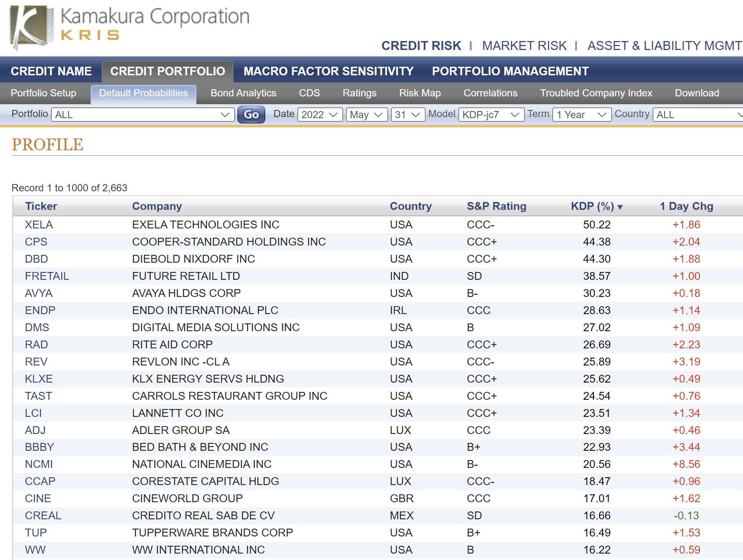
Task: Click the KDP (%) sort arrow
Action: point(620,207)
